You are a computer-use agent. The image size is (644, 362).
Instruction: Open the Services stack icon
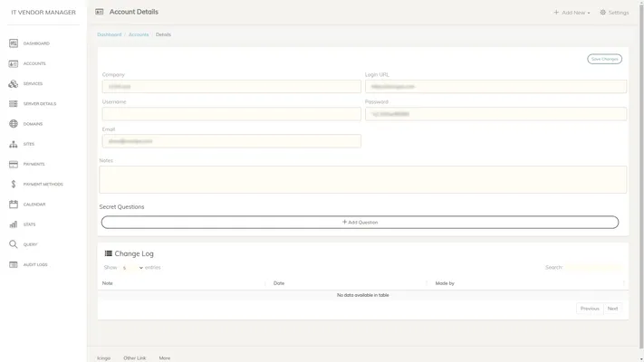(14, 83)
